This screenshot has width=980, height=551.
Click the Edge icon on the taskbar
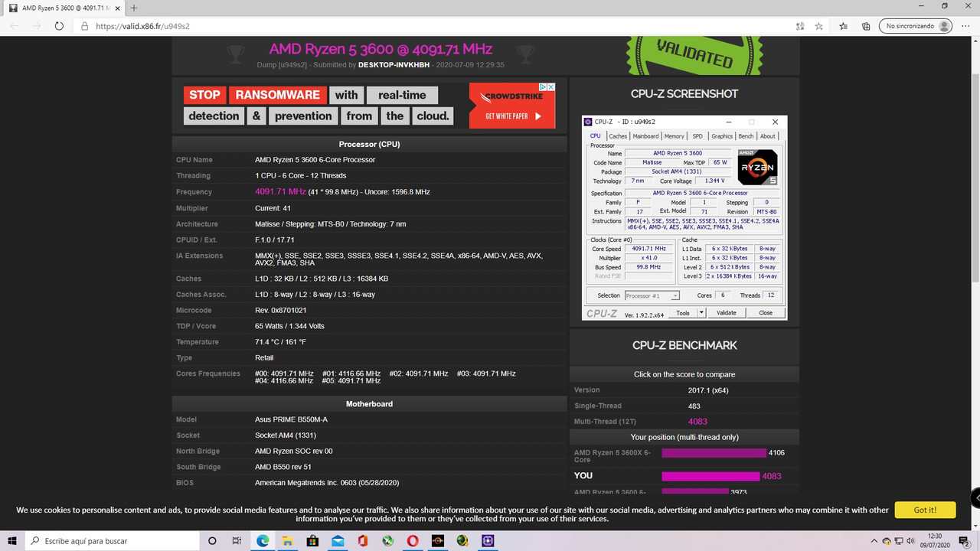tap(263, 540)
